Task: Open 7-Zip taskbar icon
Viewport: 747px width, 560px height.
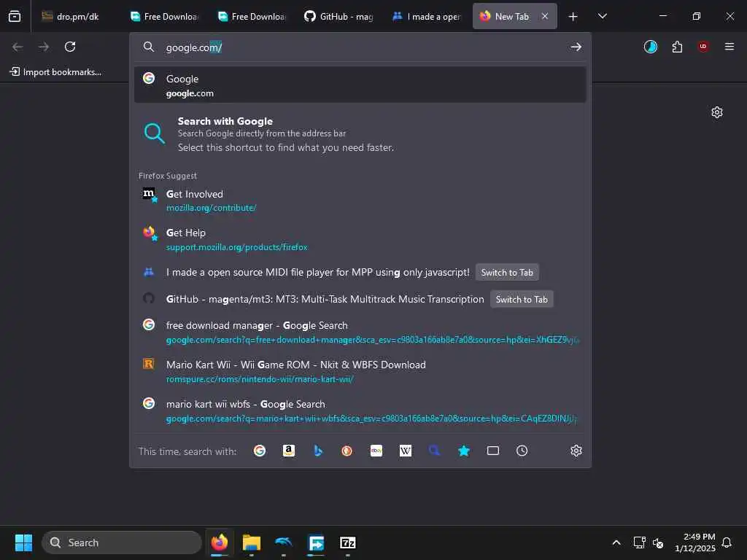Action: (x=348, y=542)
